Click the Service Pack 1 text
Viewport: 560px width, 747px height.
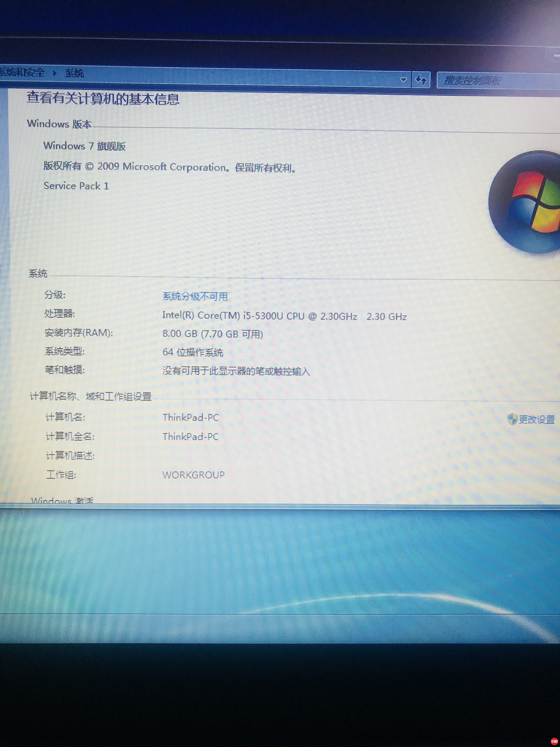(x=76, y=186)
